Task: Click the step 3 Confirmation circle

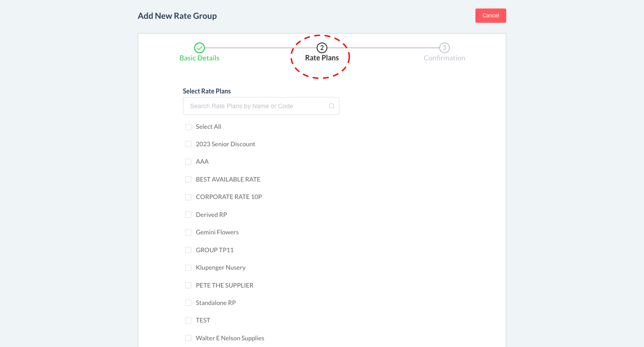Action: tap(444, 48)
